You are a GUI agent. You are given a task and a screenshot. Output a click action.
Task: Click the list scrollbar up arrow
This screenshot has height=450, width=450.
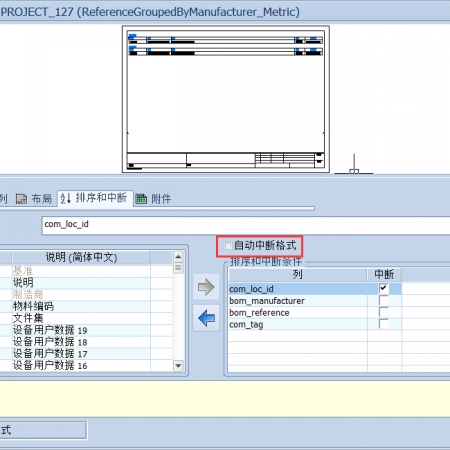point(178,257)
